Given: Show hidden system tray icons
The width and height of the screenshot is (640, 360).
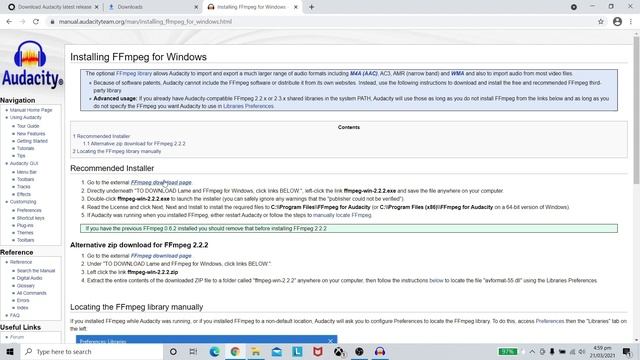Looking at the screenshot, I should (532, 351).
